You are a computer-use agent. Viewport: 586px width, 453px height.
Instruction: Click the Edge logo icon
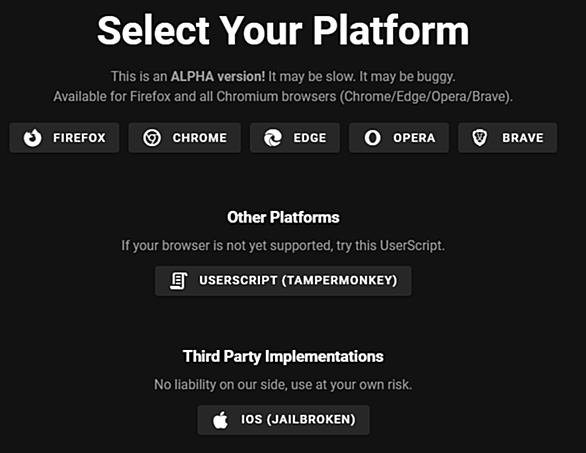point(273,138)
